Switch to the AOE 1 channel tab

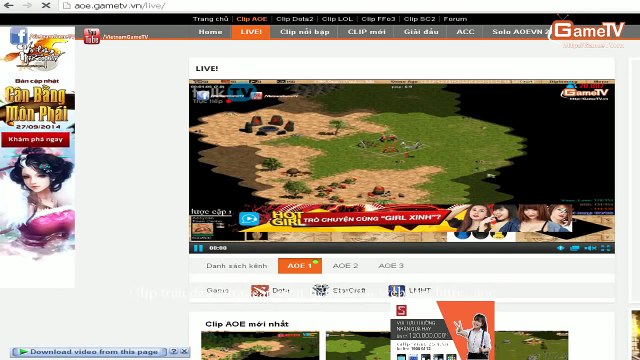[300, 266]
